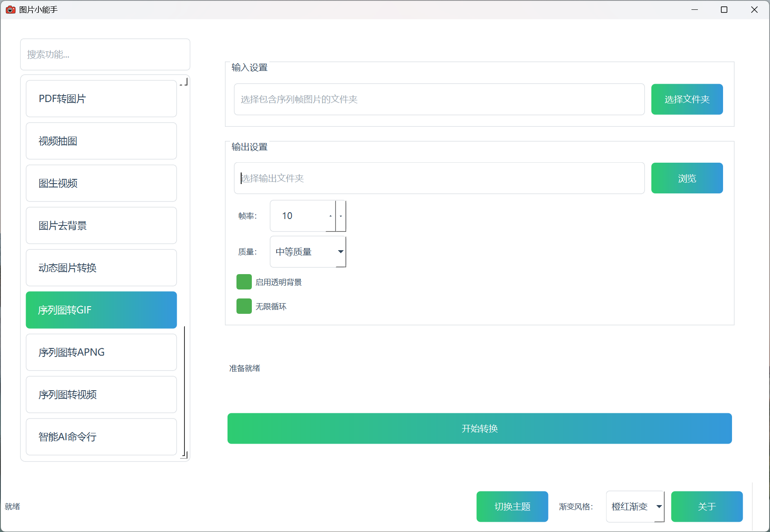Image resolution: width=770 pixels, height=532 pixels.
Task: Open the 视频抽图 function
Action: click(x=101, y=141)
